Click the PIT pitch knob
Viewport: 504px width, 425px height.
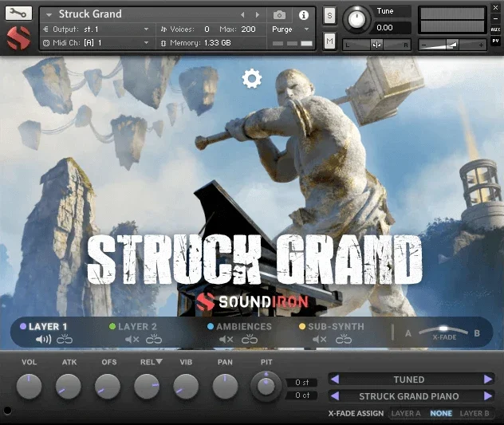point(266,386)
